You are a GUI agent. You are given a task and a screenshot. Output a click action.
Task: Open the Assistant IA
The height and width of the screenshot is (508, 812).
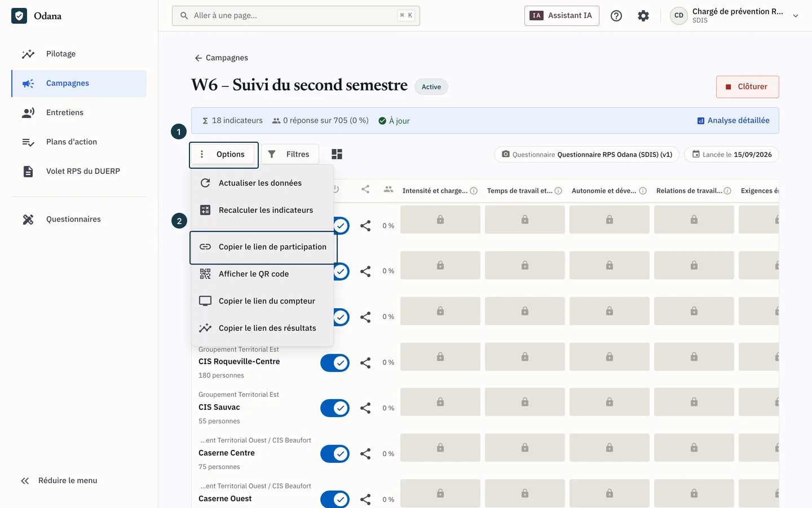[562, 16]
